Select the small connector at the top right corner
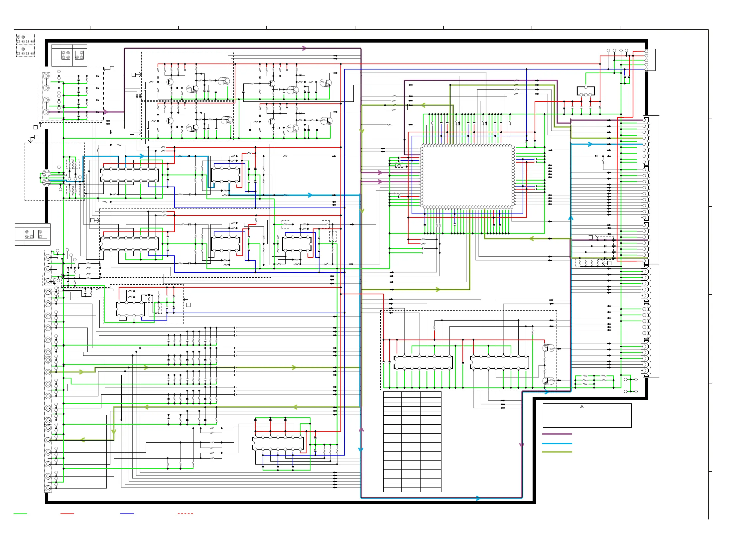Viewport: 754px width, 560px height. pos(650,60)
